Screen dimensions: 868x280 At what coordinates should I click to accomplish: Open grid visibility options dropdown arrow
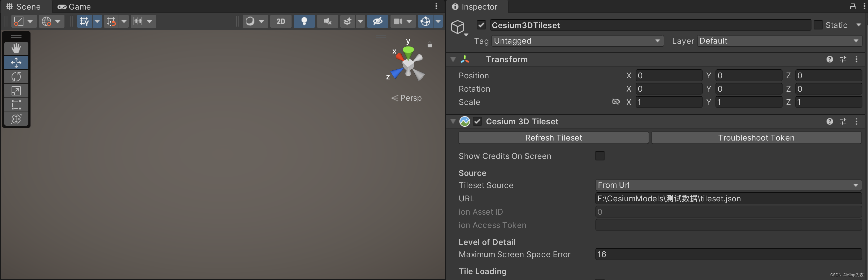pyautogui.click(x=97, y=21)
